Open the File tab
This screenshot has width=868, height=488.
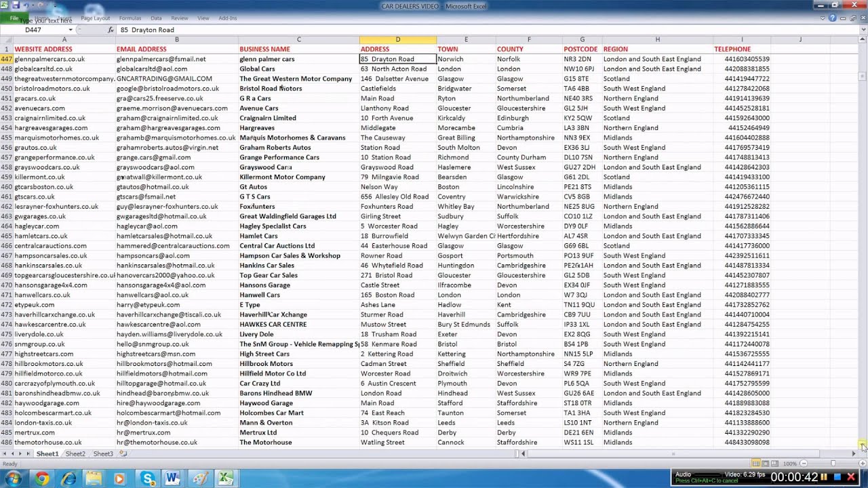pyautogui.click(x=14, y=18)
